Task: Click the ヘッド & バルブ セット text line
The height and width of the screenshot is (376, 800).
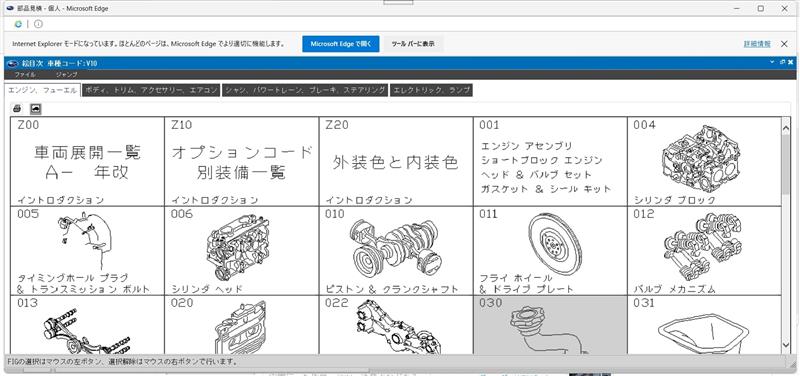Action: pyautogui.click(x=536, y=174)
